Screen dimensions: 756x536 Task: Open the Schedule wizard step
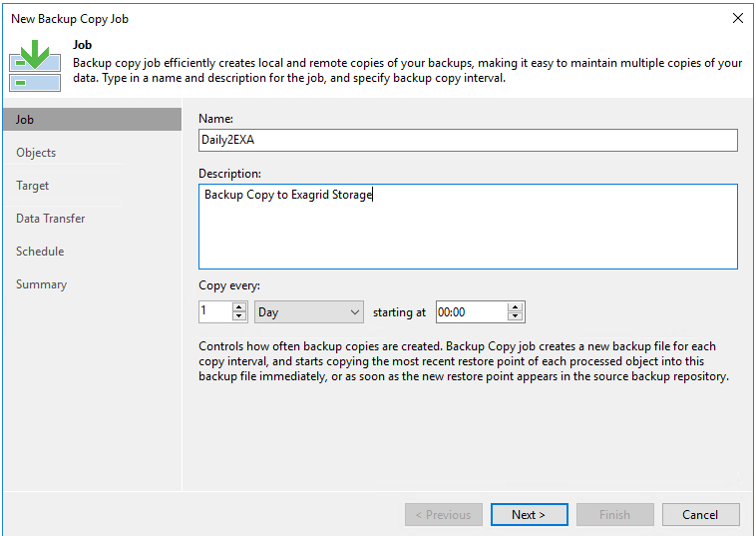click(x=40, y=252)
